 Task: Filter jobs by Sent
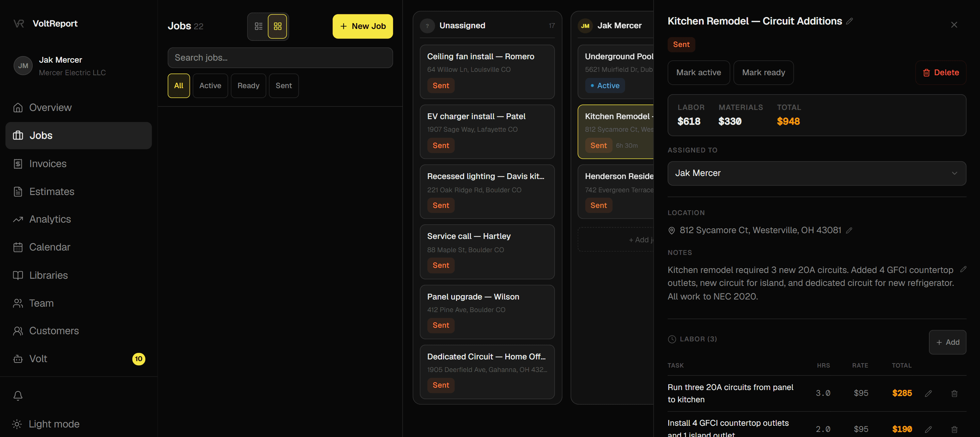click(x=284, y=86)
